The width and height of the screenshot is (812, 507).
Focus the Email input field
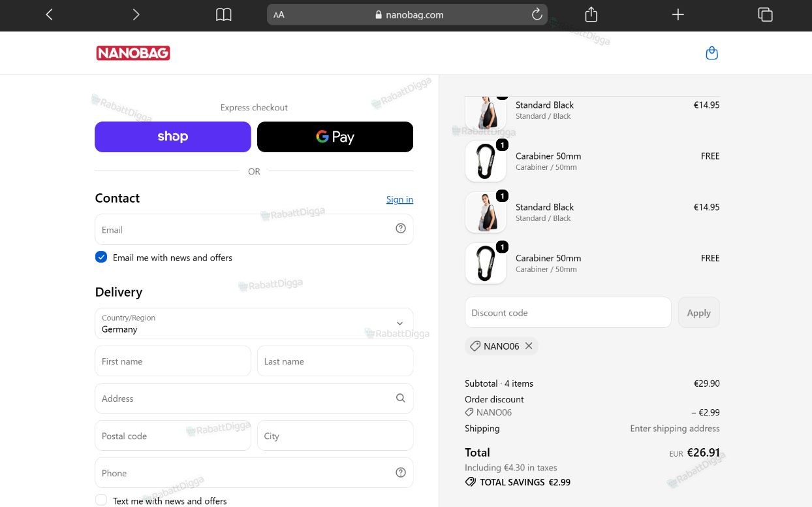coord(254,229)
